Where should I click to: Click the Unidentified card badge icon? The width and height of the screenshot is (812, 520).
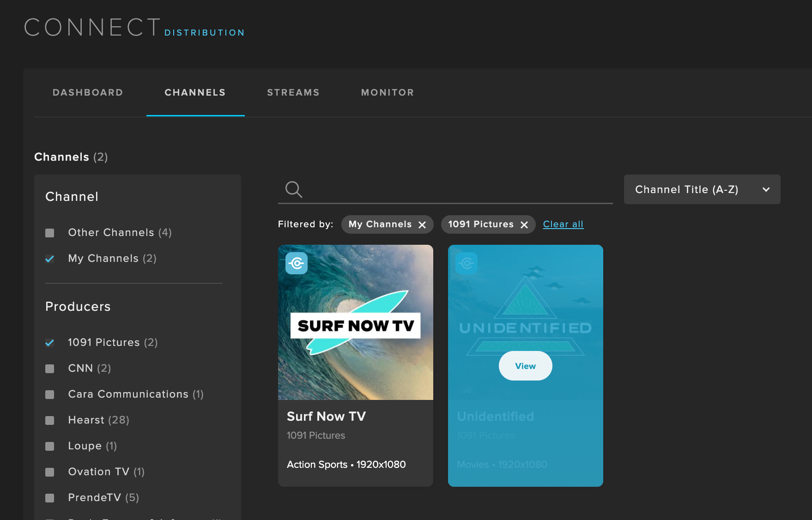(467, 263)
